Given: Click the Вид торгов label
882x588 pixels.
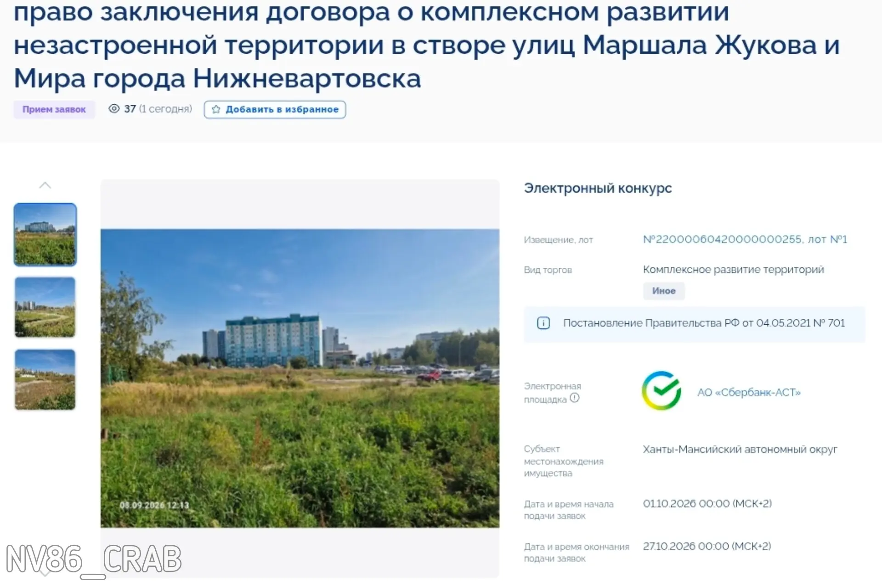Looking at the screenshot, I should [548, 270].
